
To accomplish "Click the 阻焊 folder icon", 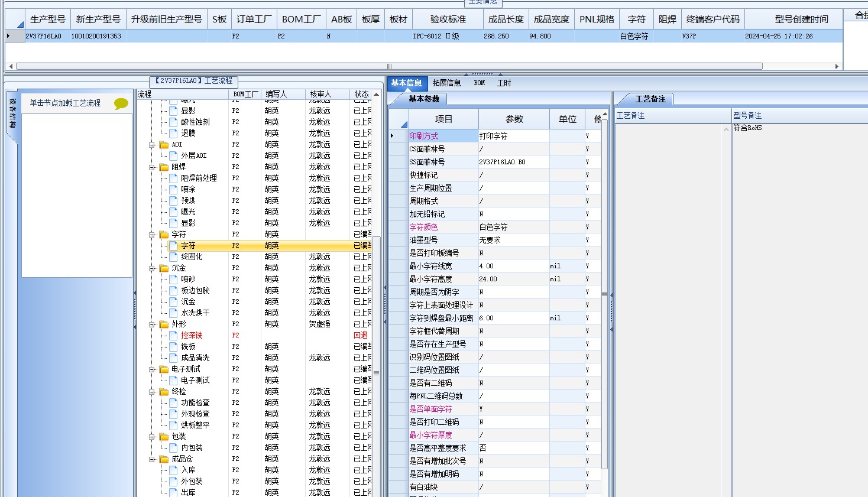I will 164,167.
